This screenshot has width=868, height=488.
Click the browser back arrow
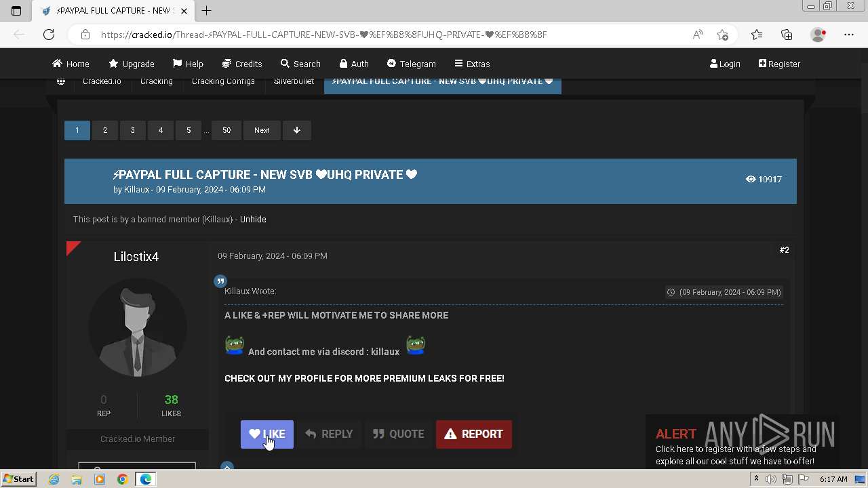19,35
